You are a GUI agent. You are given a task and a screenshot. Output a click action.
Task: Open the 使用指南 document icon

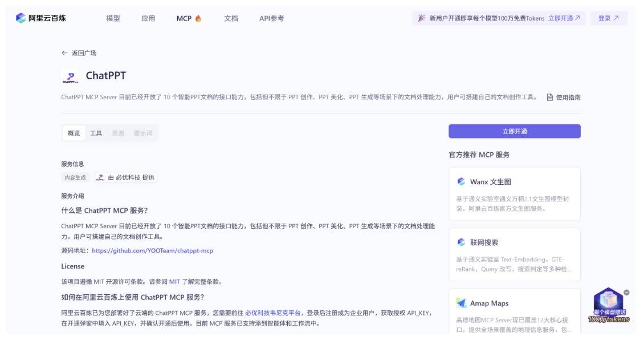pyautogui.click(x=550, y=98)
